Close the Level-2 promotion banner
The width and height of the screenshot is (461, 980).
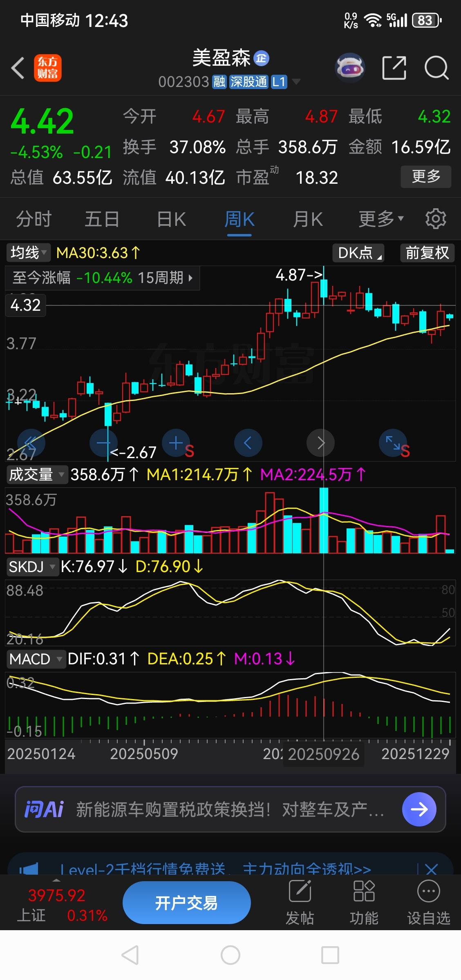point(431,869)
